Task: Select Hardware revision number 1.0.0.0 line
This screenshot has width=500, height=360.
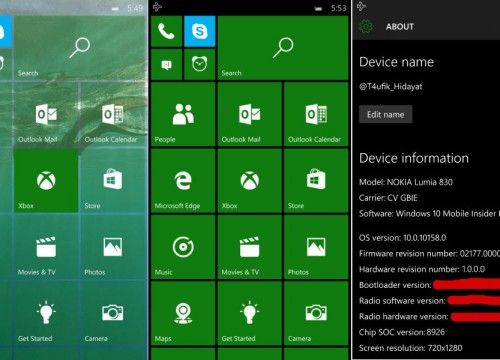Action: (x=422, y=269)
